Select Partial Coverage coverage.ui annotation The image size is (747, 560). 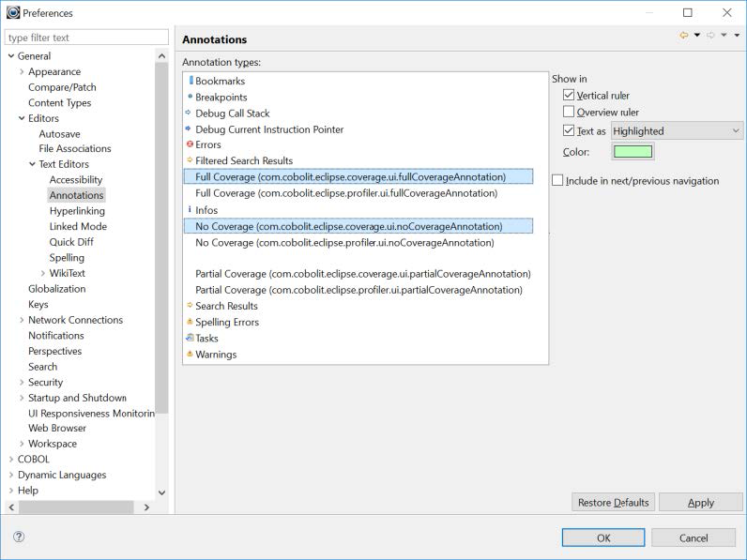[x=363, y=274]
